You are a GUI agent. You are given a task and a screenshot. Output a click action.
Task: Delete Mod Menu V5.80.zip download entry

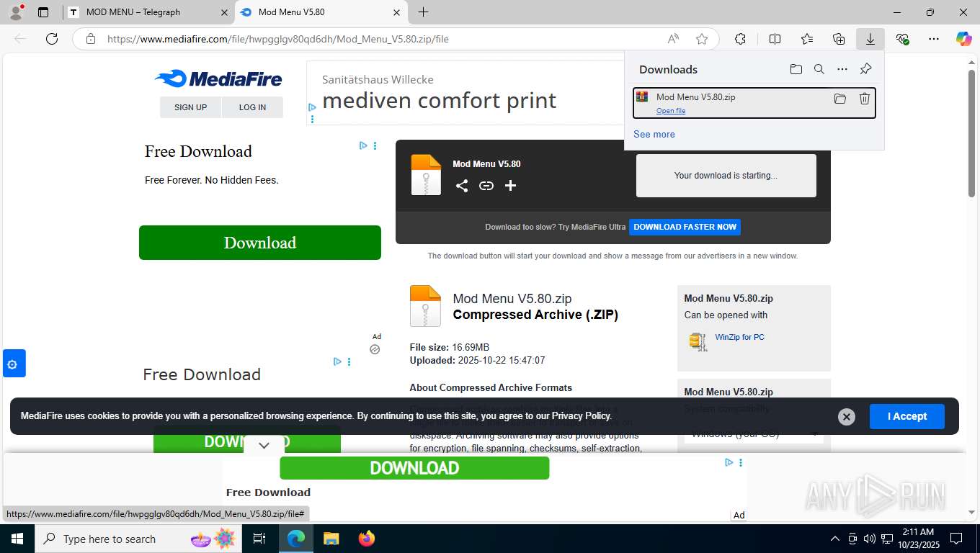click(x=865, y=99)
